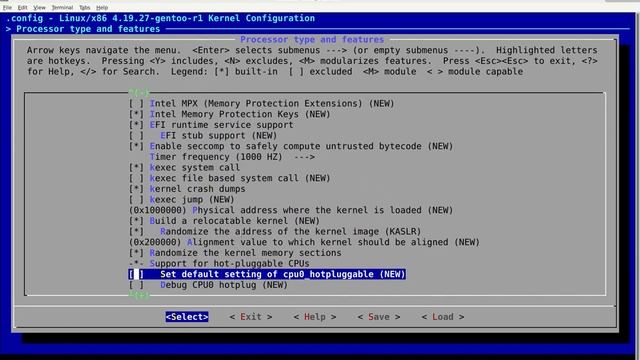This screenshot has width=640, height=360.
Task: Open the Help menu
Action: click(x=102, y=7)
